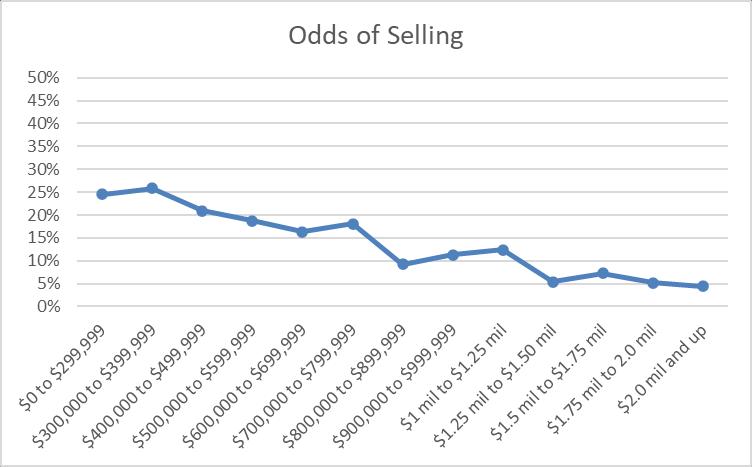752x467 pixels.
Task: Select the data point for $0 to $299,999
Action: point(102,194)
